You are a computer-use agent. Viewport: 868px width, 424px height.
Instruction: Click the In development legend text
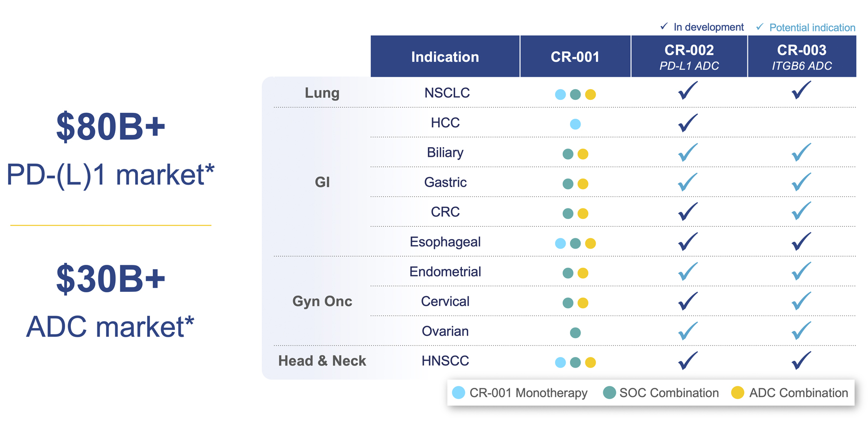(708, 27)
